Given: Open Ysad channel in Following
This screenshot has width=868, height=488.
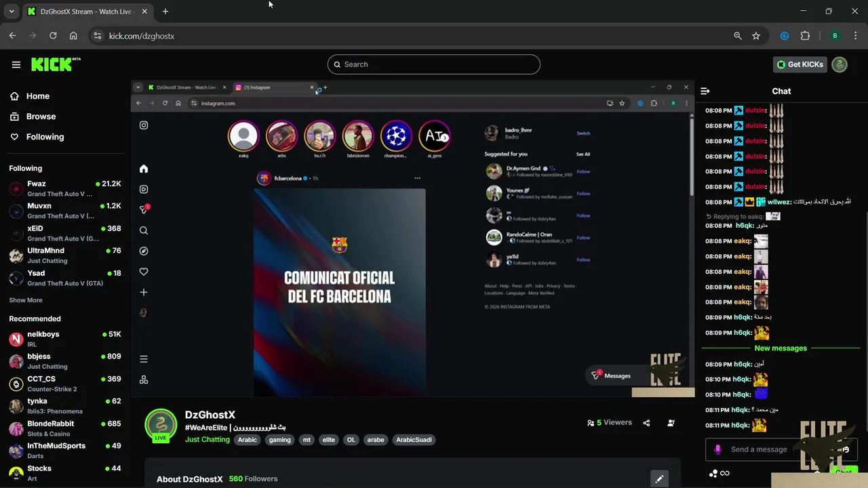Looking at the screenshot, I should click(x=66, y=278).
